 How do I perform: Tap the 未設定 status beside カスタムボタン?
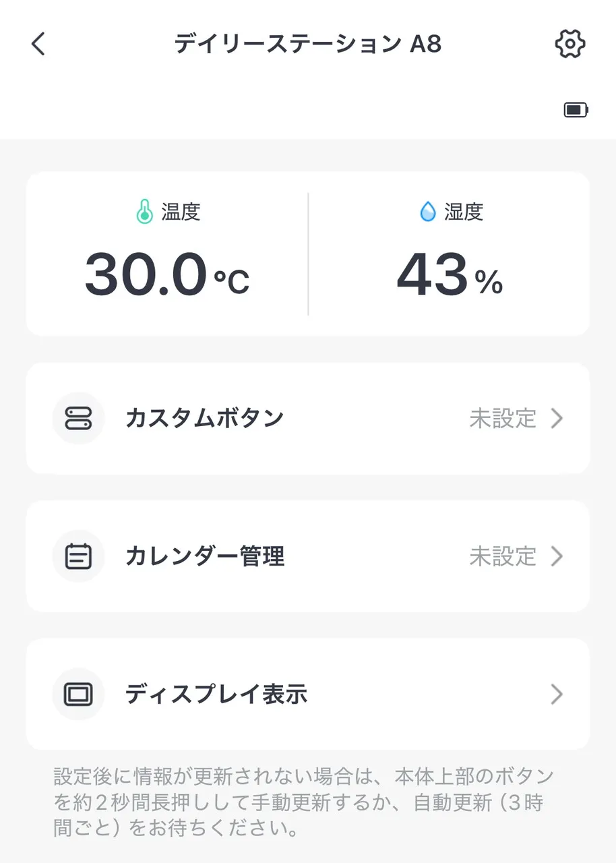(x=503, y=419)
